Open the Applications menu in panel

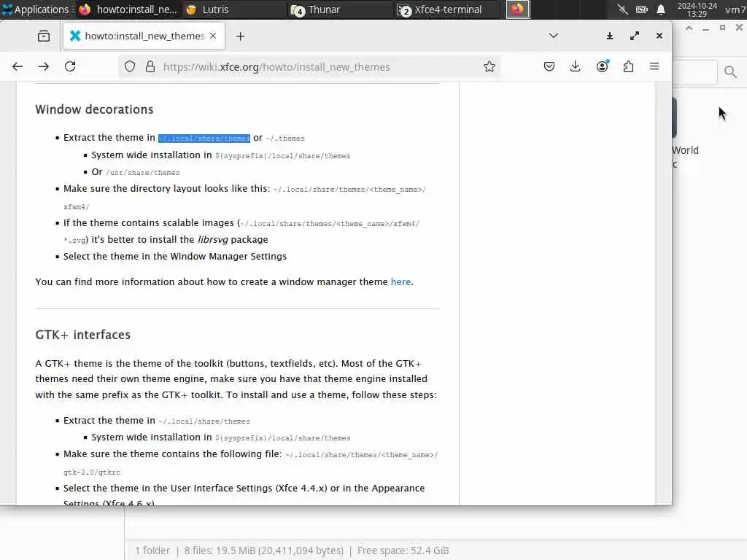(x=37, y=9)
